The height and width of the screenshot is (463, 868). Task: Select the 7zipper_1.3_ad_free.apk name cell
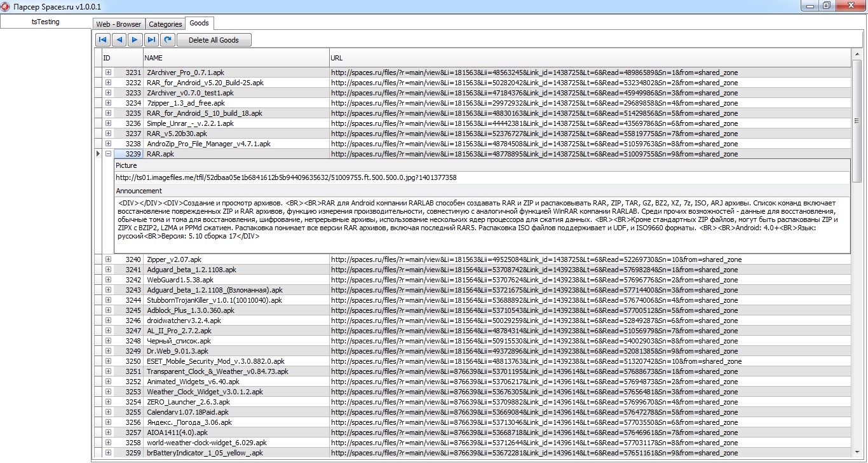point(236,103)
